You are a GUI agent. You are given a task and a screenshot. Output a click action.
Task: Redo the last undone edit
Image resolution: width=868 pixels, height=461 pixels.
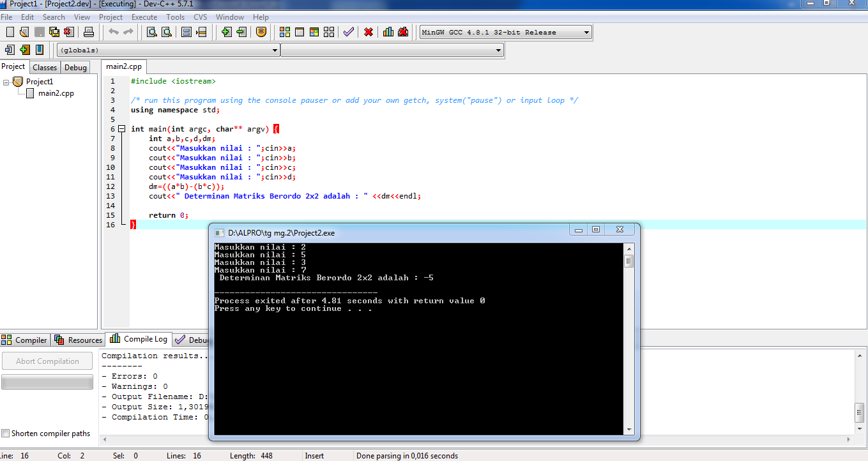coord(127,32)
